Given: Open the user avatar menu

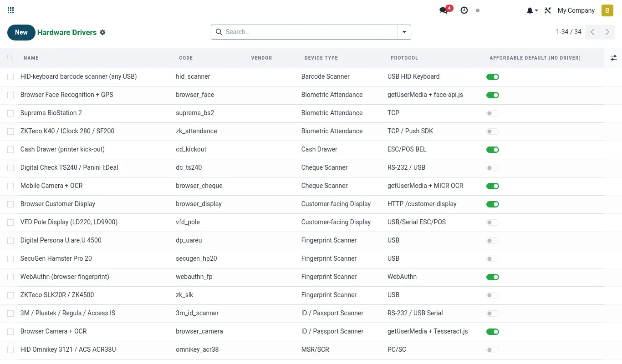Looking at the screenshot, I should (607, 10).
